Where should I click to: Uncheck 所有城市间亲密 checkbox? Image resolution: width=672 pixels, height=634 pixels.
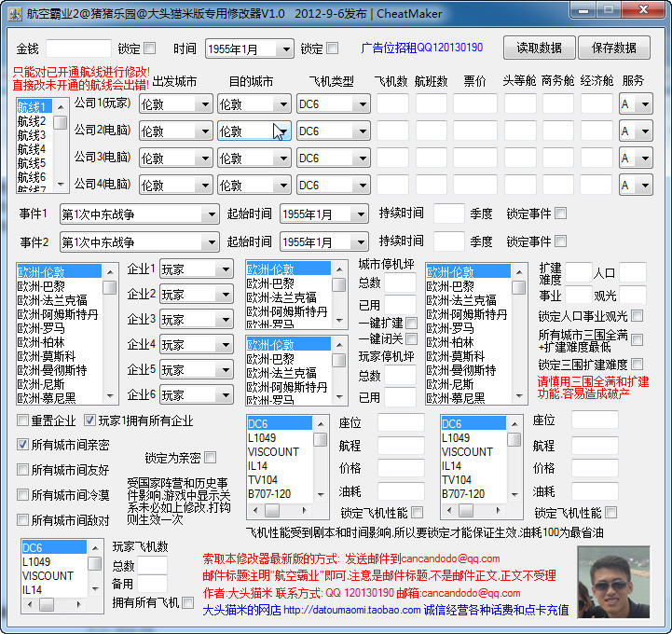click(22, 445)
